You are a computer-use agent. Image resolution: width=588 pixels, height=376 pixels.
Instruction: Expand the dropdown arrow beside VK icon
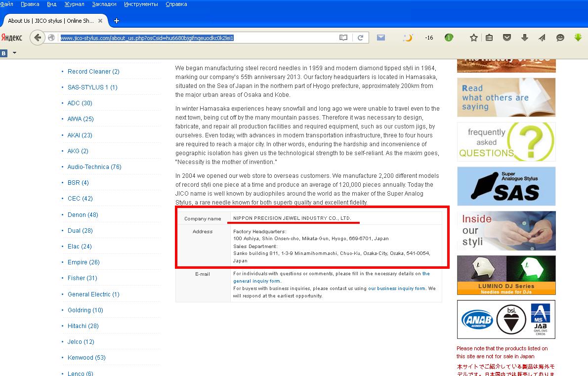click(x=15, y=53)
